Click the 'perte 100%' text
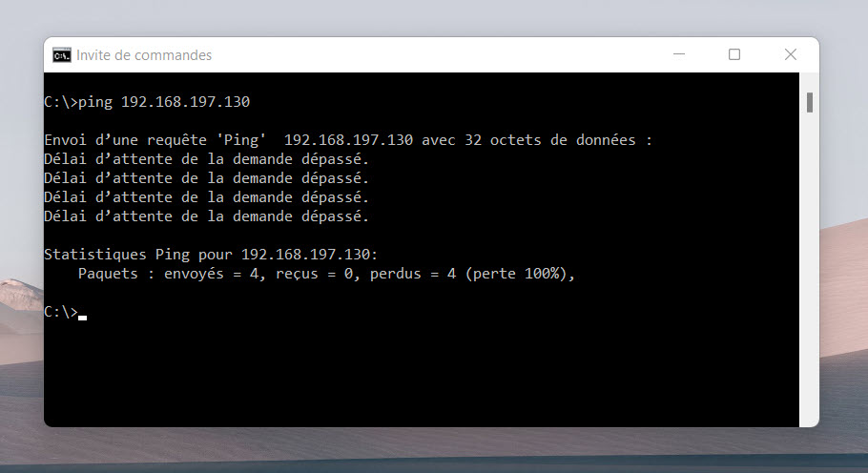The width and height of the screenshot is (868, 473). click(518, 274)
